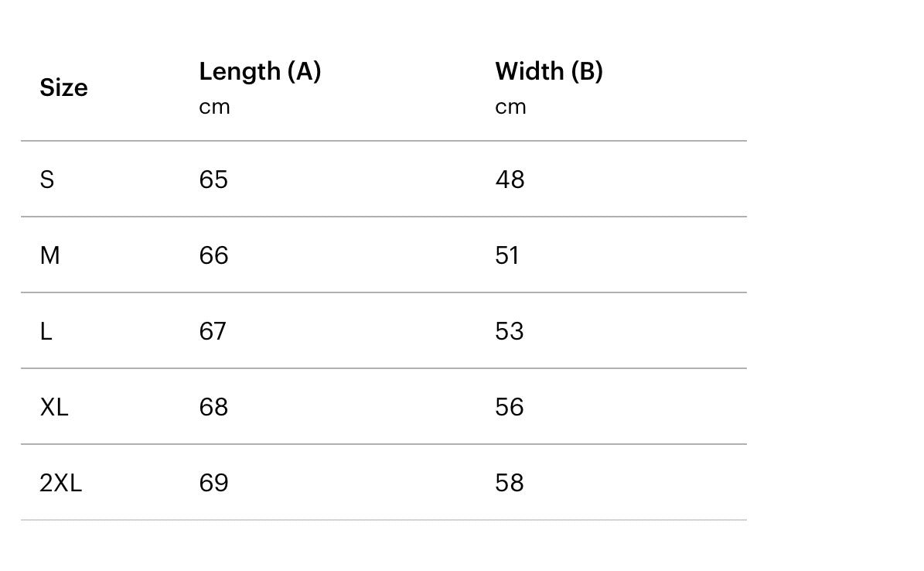Click length value 66 for size M
This screenshot has height=571, width=924.
[213, 255]
